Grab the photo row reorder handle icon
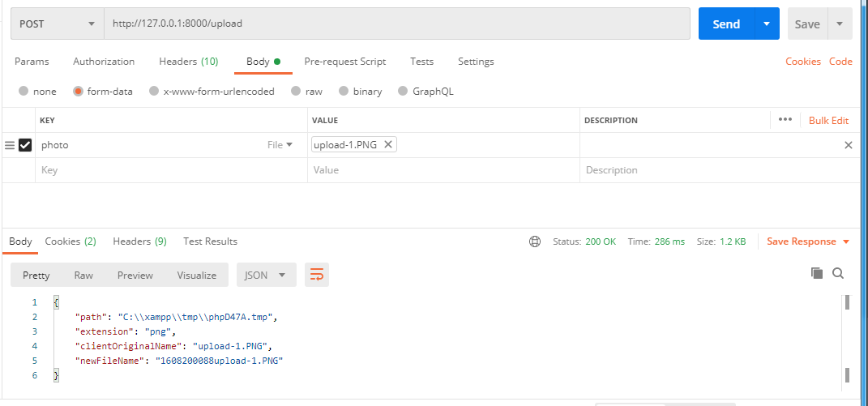Image resolution: width=868 pixels, height=406 pixels. (x=10, y=145)
